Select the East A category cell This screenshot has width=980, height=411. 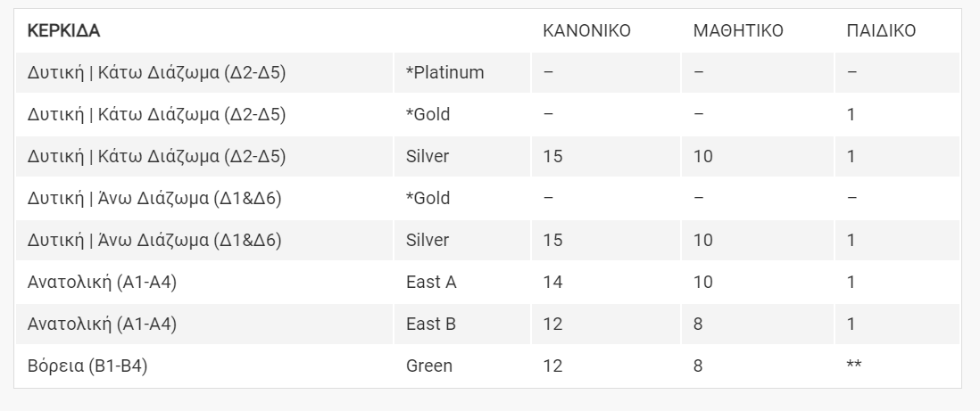pyautogui.click(x=431, y=283)
